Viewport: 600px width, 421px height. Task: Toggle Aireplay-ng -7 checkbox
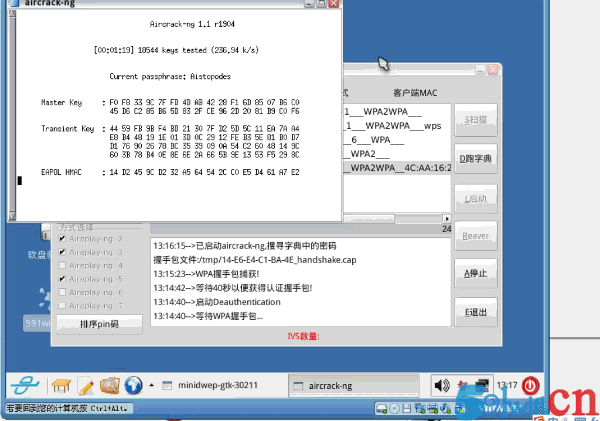62,306
